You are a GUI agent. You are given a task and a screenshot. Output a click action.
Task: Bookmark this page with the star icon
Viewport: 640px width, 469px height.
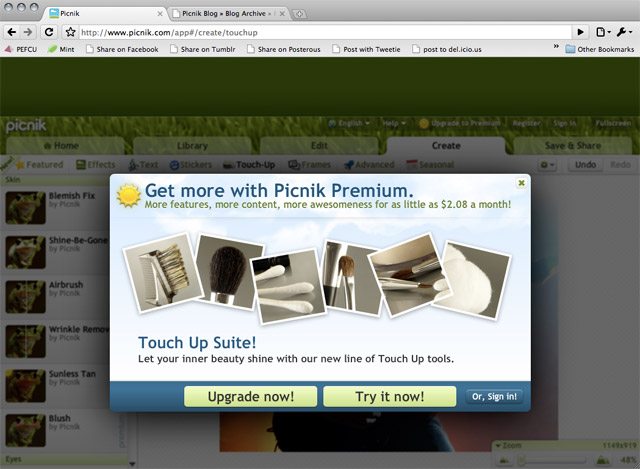point(70,32)
